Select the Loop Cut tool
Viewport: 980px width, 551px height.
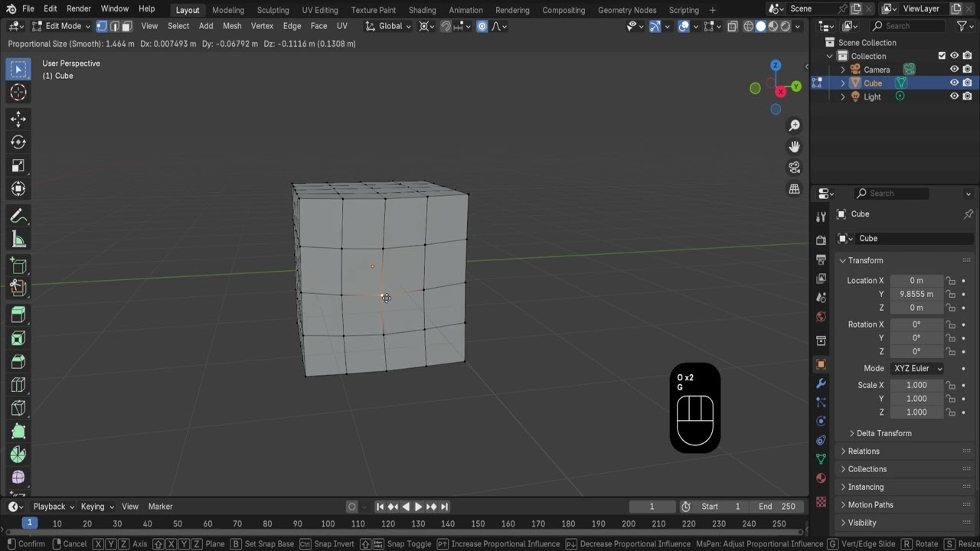pos(18,384)
